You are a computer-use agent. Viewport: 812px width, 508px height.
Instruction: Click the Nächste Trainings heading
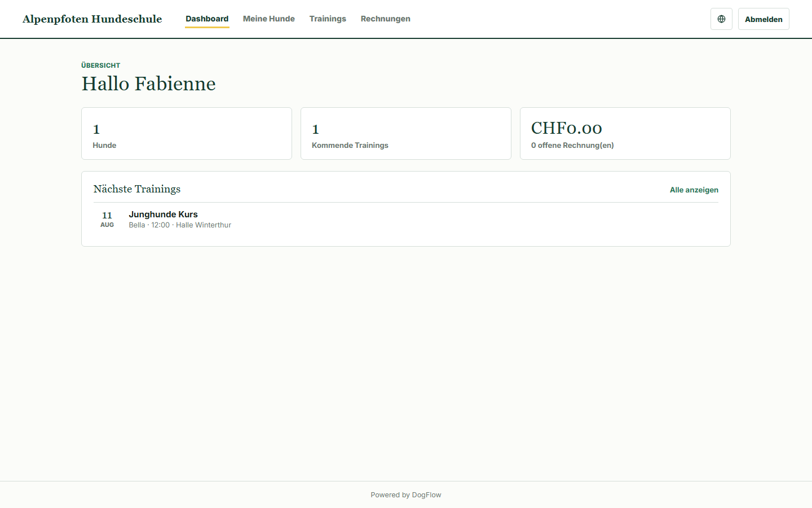pos(137,189)
